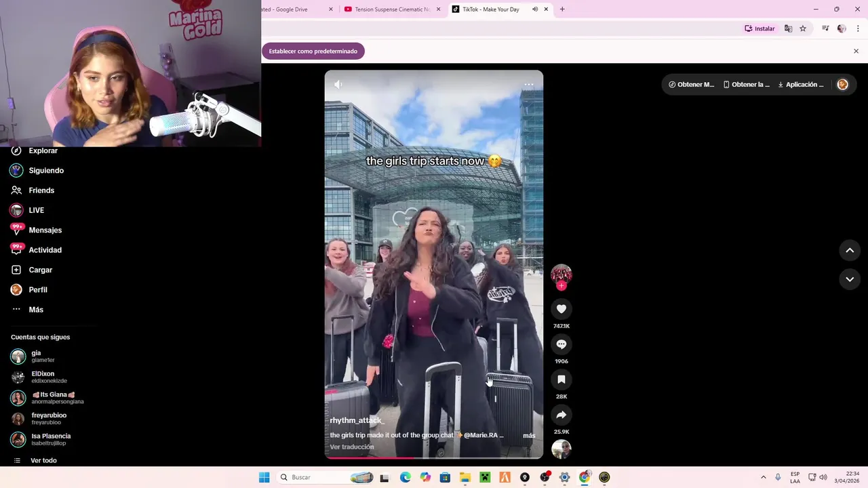Open the Chrome profile avatar

(x=842, y=28)
